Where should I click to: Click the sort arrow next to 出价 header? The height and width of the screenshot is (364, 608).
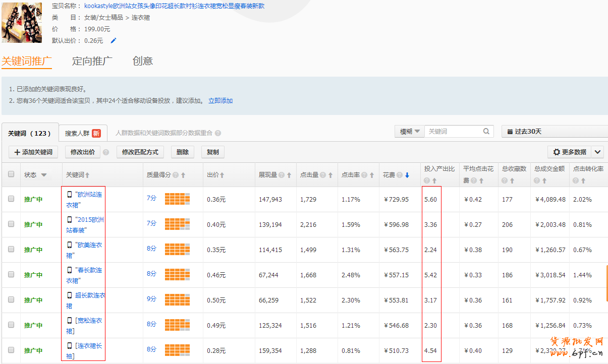click(222, 175)
